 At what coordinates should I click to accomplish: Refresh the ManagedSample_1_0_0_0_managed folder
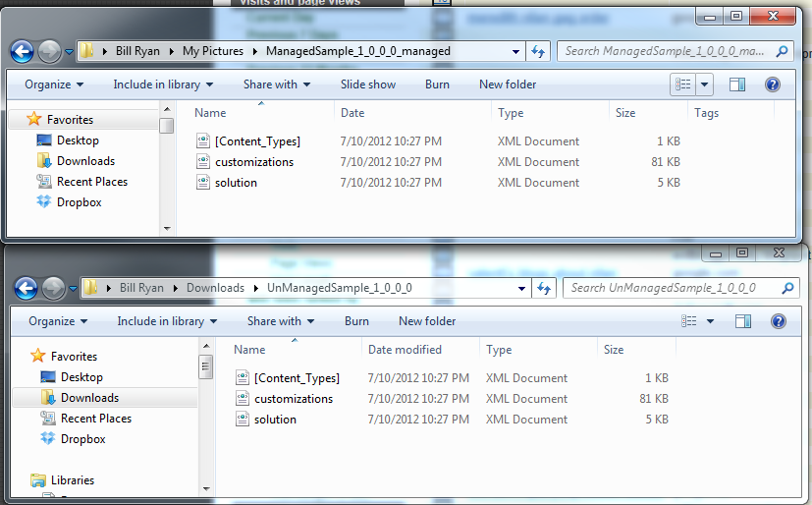click(538, 51)
